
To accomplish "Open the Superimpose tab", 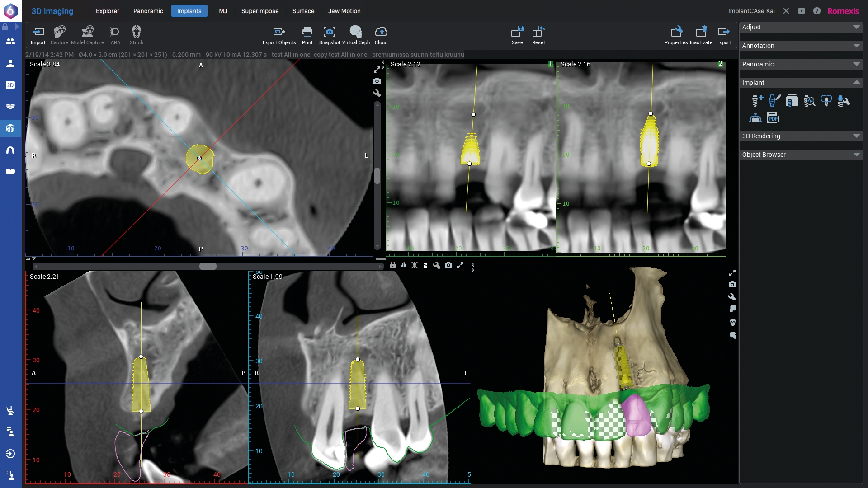I will click(260, 11).
